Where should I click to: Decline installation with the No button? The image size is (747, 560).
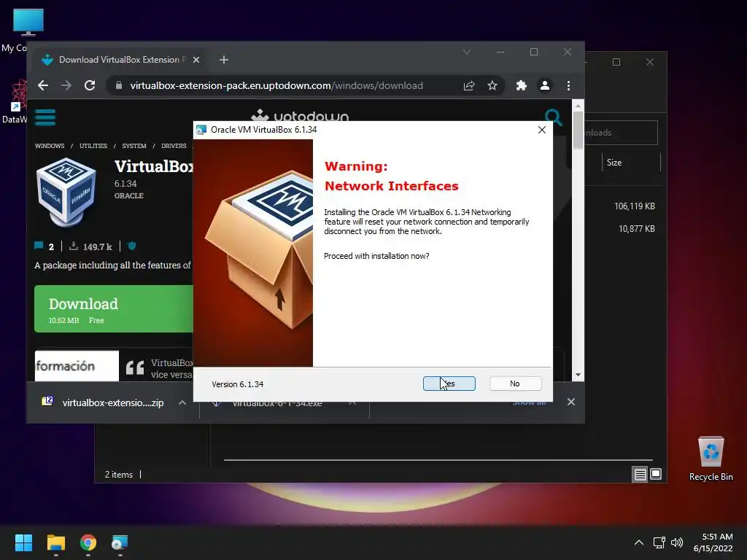[x=515, y=384]
